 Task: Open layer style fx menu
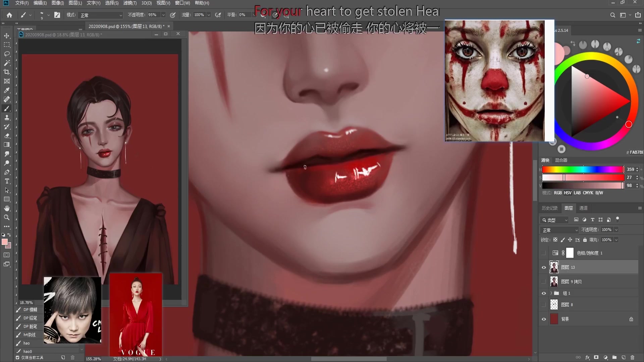pos(587,358)
